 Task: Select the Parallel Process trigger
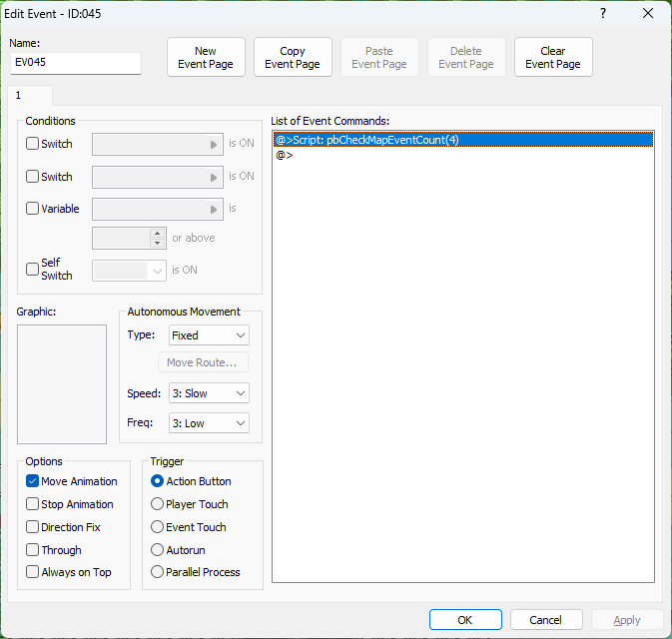coord(158,572)
